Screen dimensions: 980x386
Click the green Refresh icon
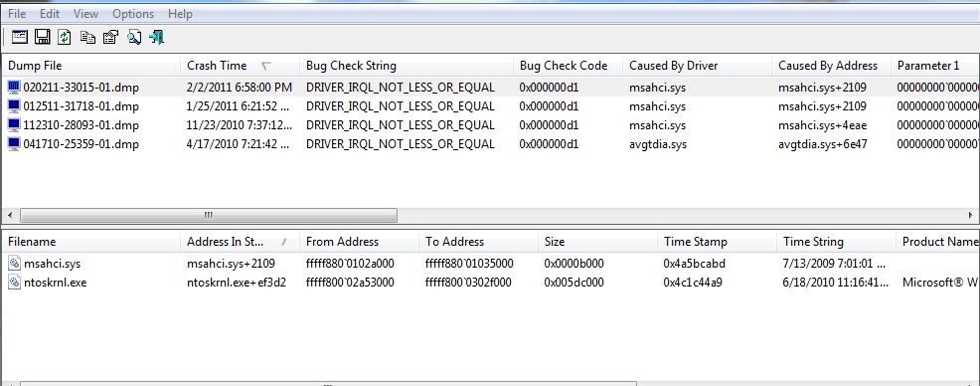(65, 38)
